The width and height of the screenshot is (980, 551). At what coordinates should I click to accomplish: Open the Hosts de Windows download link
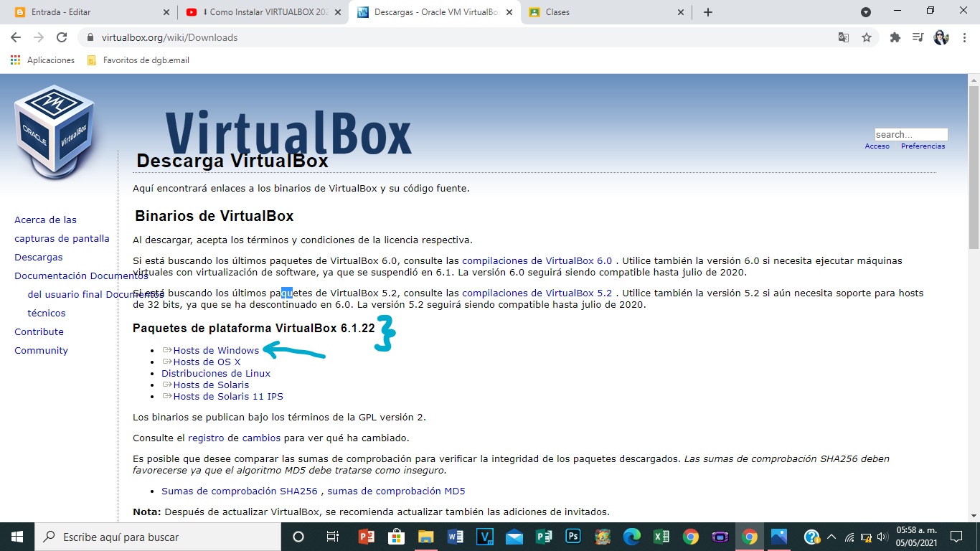pos(215,350)
